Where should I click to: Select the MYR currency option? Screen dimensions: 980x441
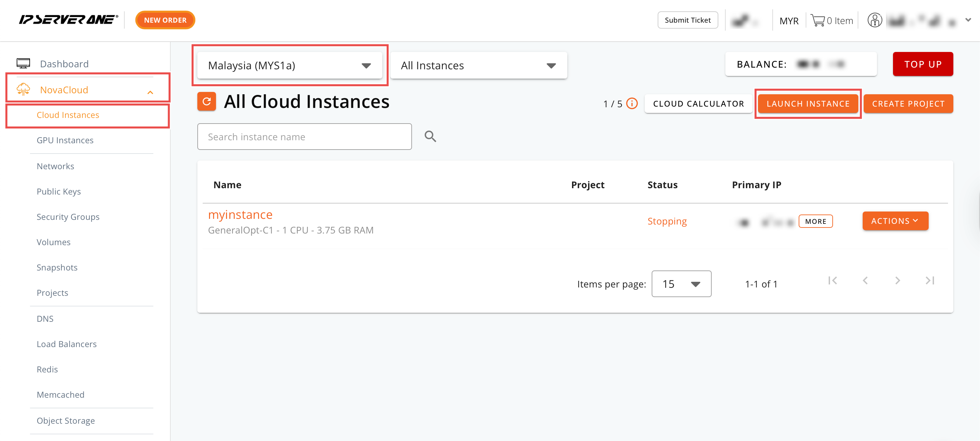tap(789, 21)
